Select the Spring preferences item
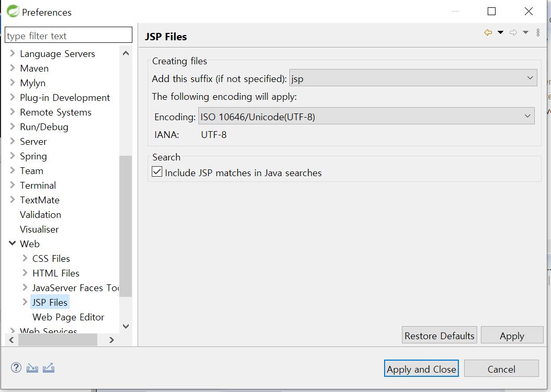 coord(33,156)
